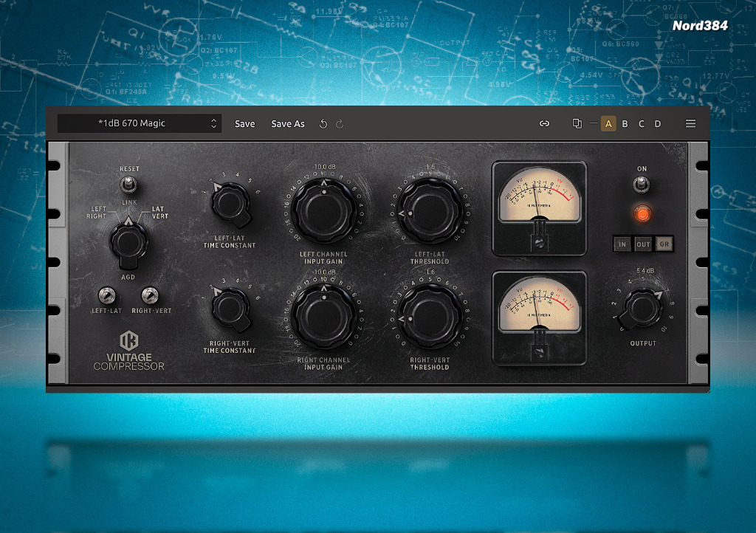The width and height of the screenshot is (756, 533).
Task: Click the 5.4 dB output value
Action: coord(645,271)
